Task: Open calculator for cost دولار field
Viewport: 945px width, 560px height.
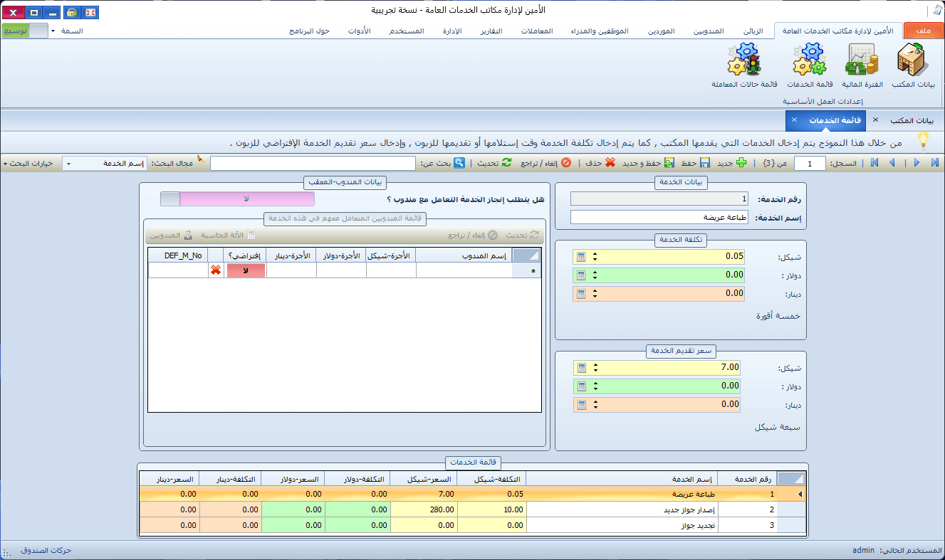Action: coord(580,275)
